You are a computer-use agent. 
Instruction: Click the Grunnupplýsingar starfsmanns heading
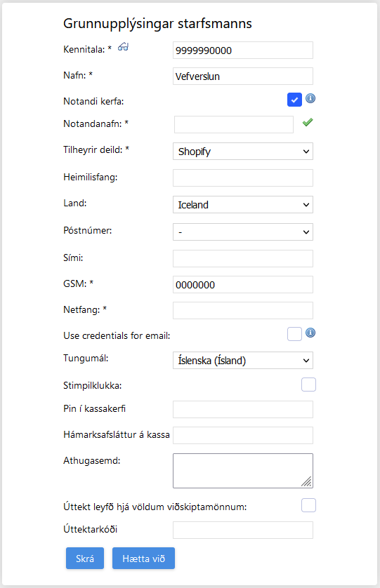(157, 24)
